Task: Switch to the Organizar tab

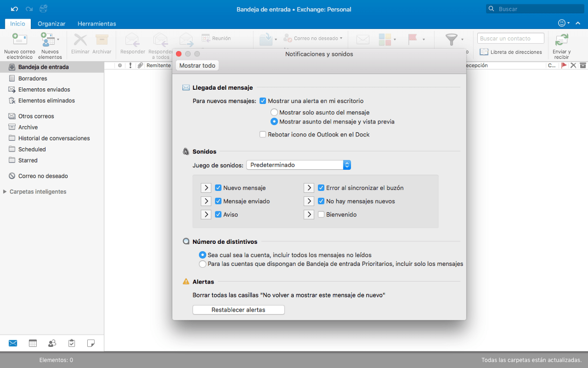Action: point(51,24)
